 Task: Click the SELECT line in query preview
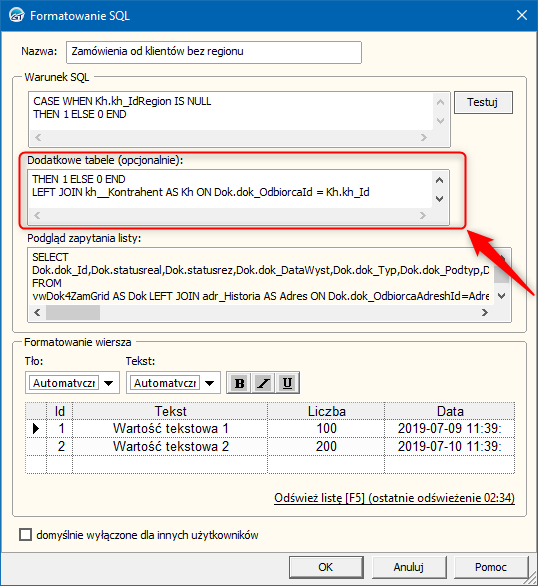[50, 257]
